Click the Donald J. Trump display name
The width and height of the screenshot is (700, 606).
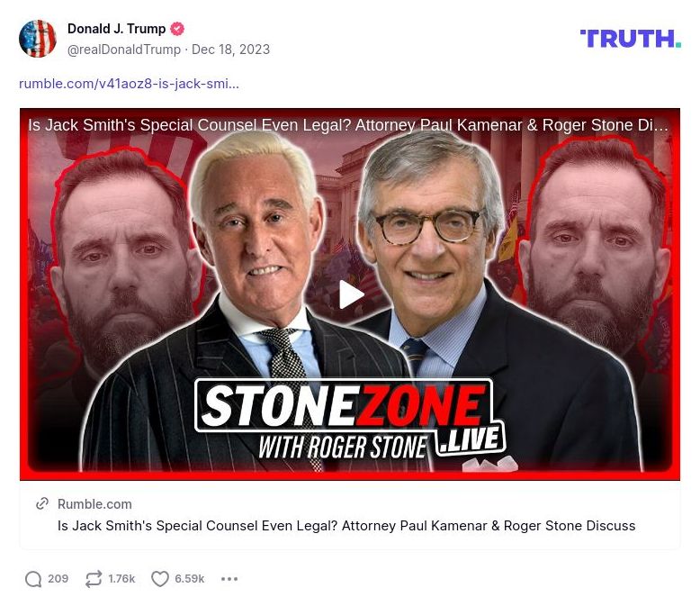(x=117, y=29)
